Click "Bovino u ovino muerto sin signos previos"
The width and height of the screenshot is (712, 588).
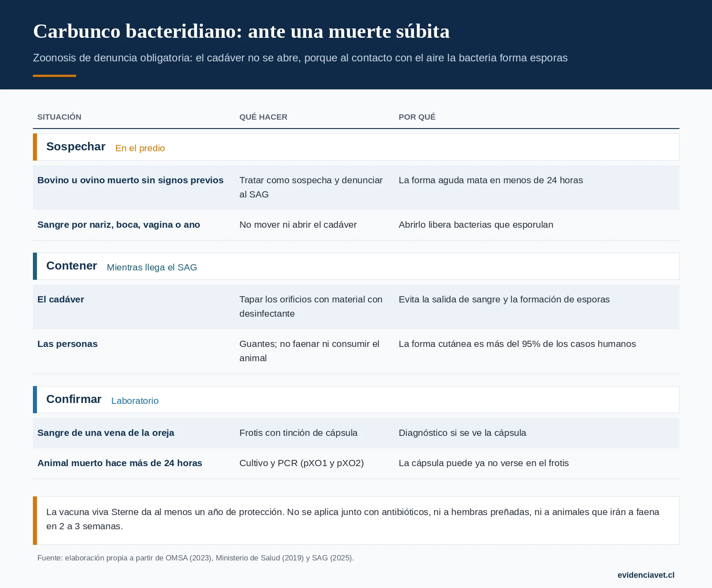click(x=130, y=180)
